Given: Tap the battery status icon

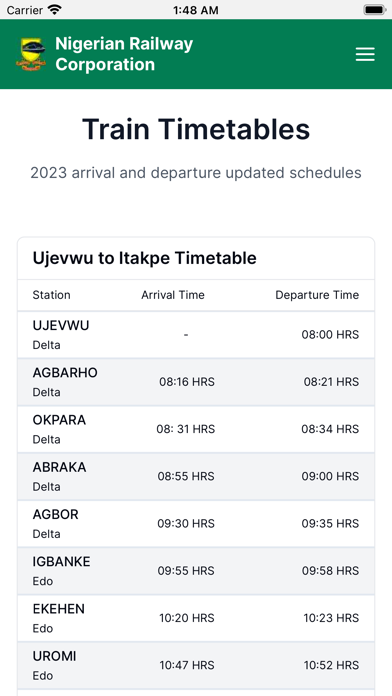Looking at the screenshot, I should point(374,10).
